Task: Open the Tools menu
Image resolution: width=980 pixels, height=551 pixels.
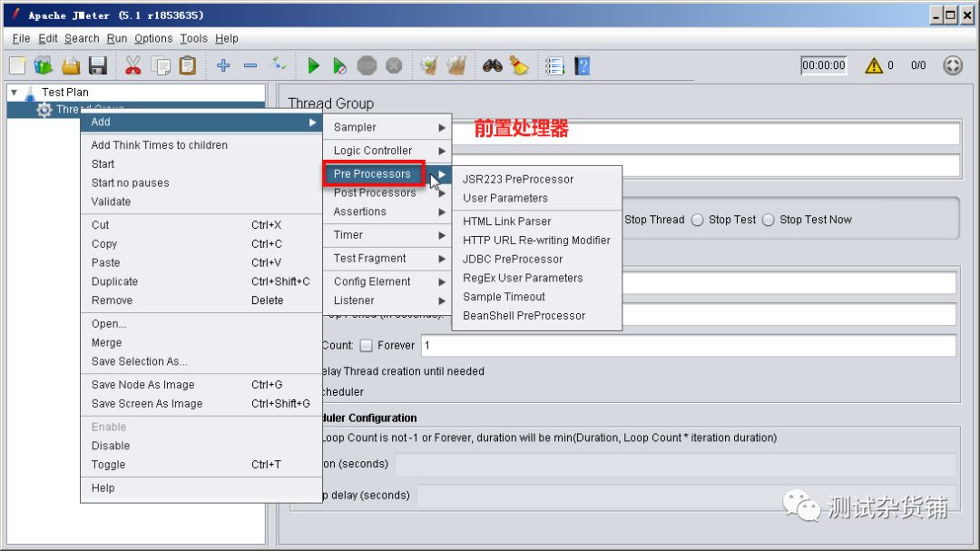Action: 194,38
